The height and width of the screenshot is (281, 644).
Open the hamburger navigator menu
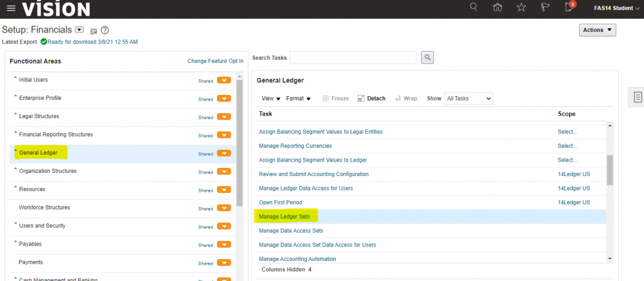[x=11, y=9]
